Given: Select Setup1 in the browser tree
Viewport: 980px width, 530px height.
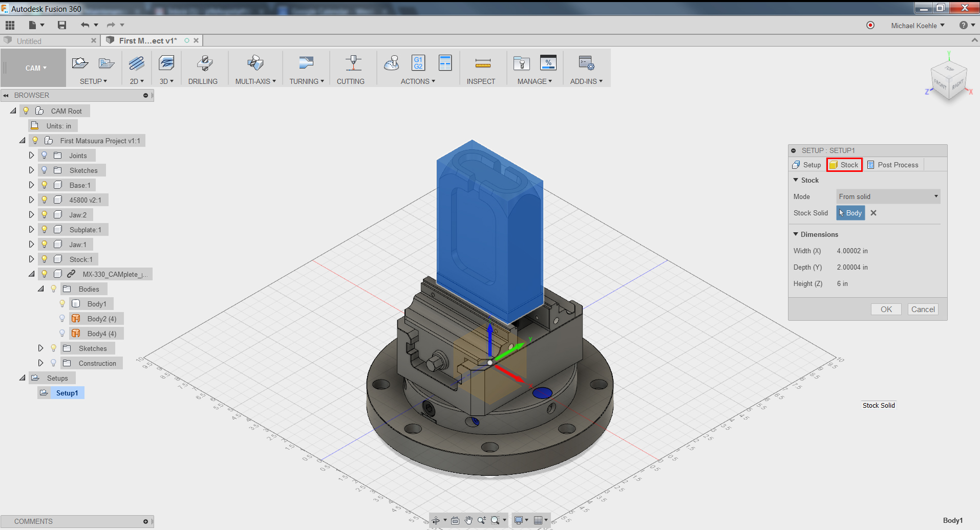Looking at the screenshot, I should tap(67, 393).
